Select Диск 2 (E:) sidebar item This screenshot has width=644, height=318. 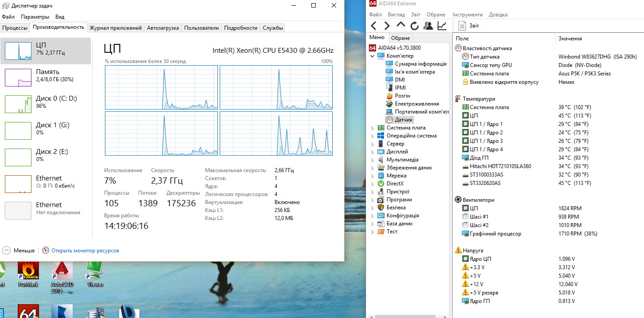click(x=46, y=157)
